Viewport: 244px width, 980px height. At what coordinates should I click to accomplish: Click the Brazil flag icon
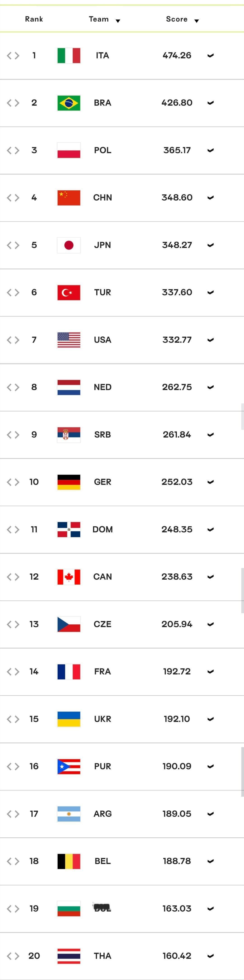click(69, 103)
